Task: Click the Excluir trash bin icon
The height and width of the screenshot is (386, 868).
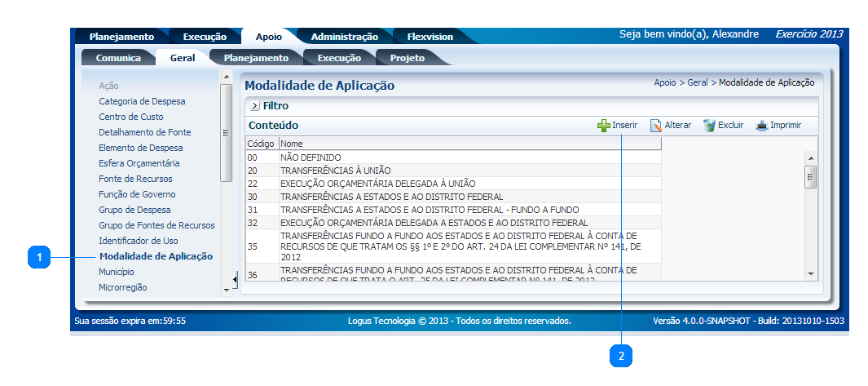Action: coord(709,126)
